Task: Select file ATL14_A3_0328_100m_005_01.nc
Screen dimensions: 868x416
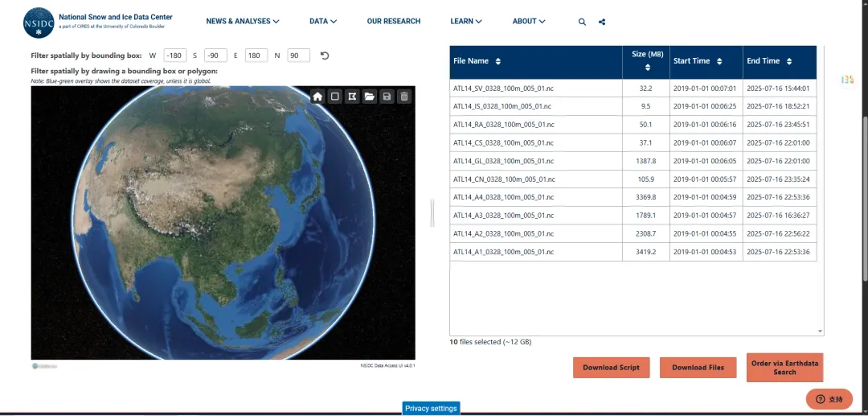Action: coord(503,216)
